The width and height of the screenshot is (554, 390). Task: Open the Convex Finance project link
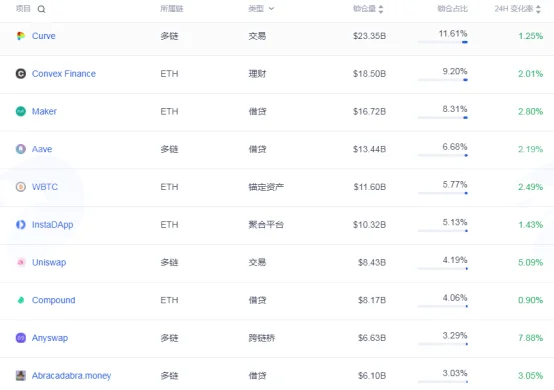(64, 73)
